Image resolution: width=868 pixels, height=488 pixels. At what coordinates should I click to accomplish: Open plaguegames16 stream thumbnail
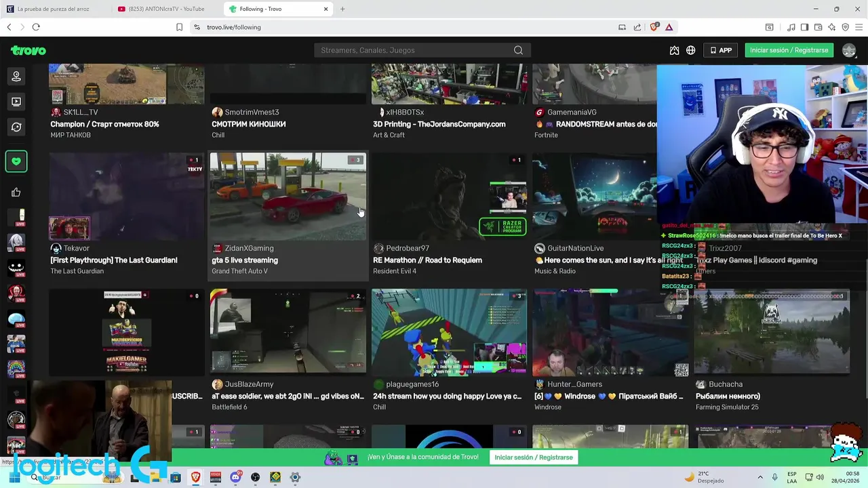pyautogui.click(x=449, y=332)
